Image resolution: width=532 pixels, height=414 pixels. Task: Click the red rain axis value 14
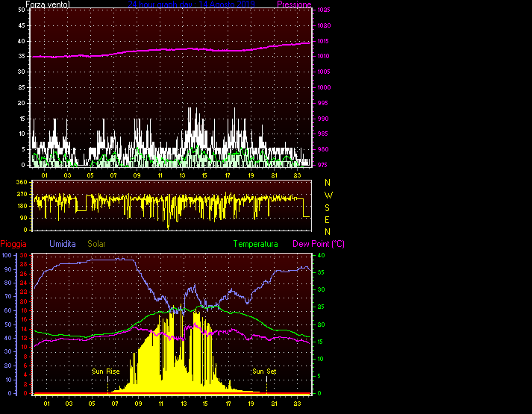[23, 329]
